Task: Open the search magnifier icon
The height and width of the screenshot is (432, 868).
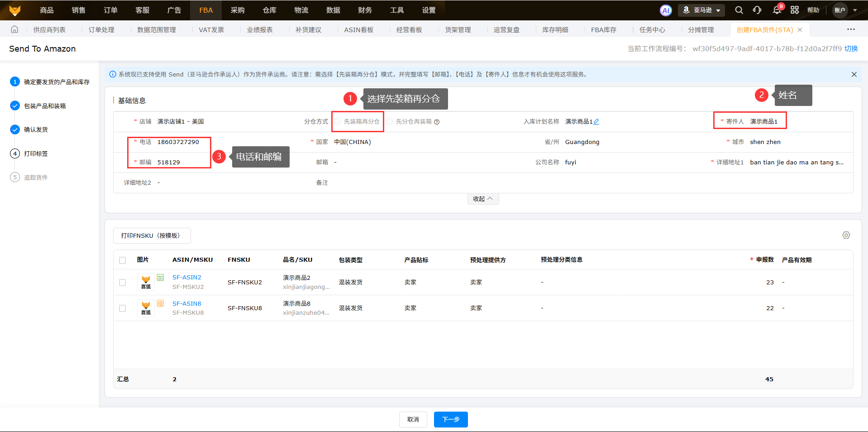Action: [739, 10]
